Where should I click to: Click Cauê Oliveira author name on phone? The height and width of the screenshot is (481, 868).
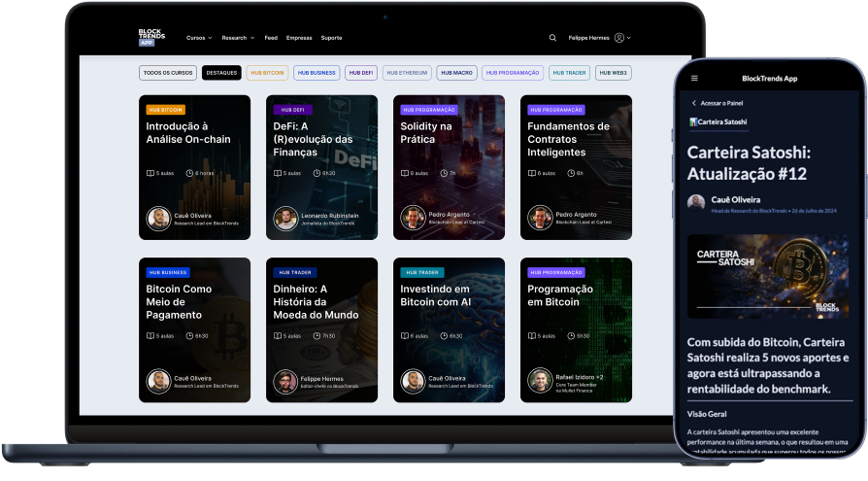tap(736, 199)
